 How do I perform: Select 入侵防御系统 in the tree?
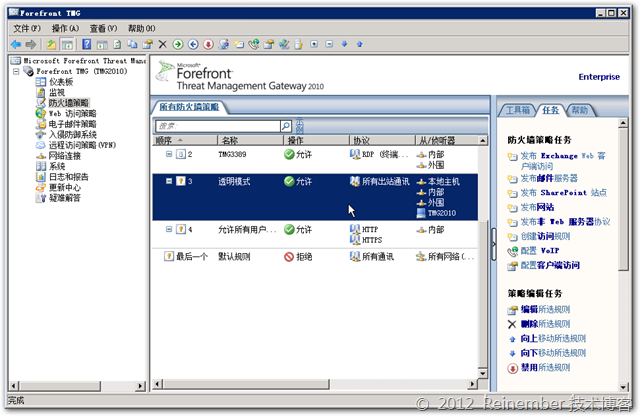click(72, 135)
